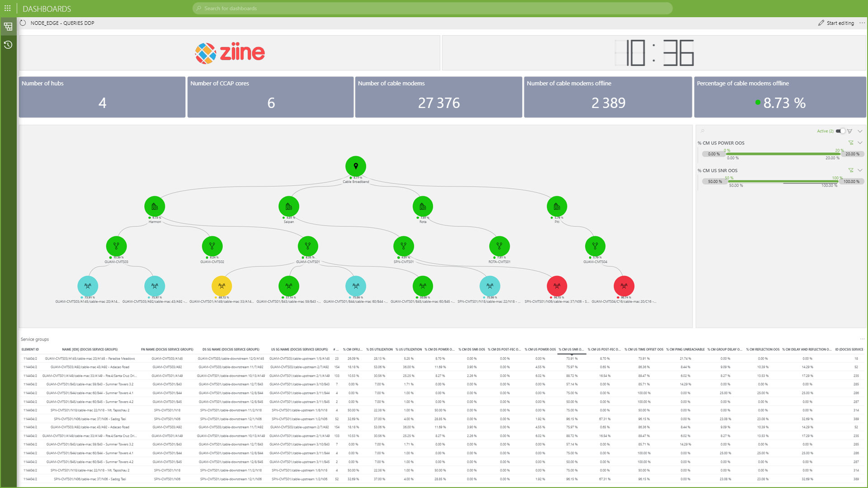868x488 pixels.
Task: Select red SPN-CMTS01/N06 cable-mac 37 node
Action: point(557,286)
